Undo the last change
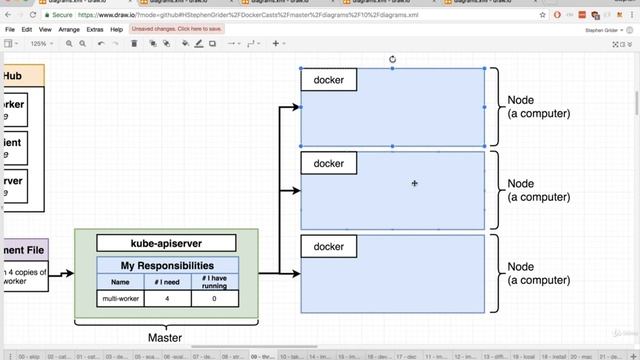Viewport: 640px width, 360px height. point(101,43)
